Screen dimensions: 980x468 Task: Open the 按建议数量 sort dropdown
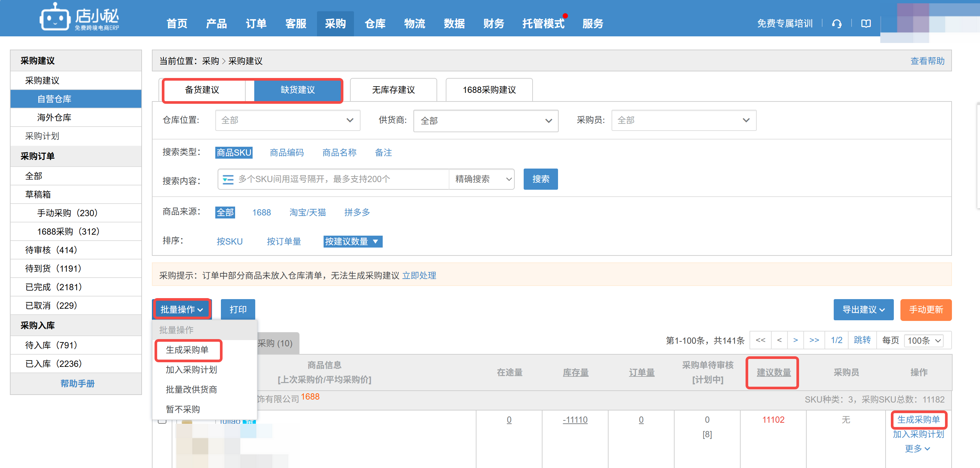[352, 241]
